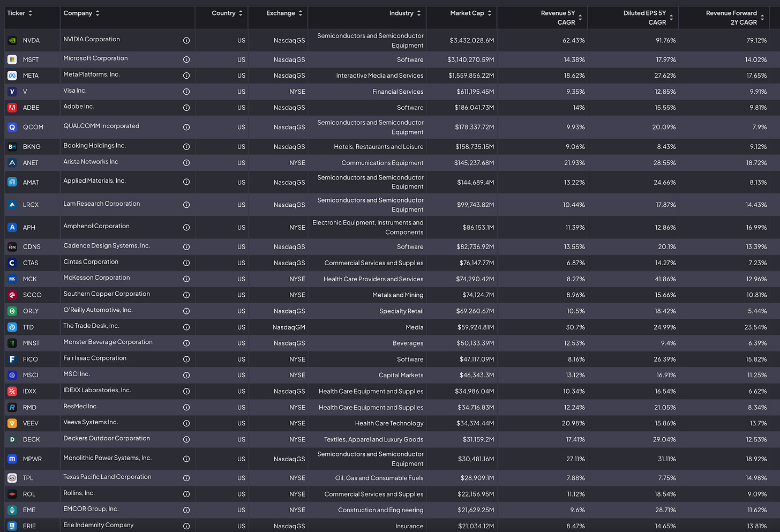Click the Microsoft logo icon
This screenshot has width=780, height=532.
(12, 59)
